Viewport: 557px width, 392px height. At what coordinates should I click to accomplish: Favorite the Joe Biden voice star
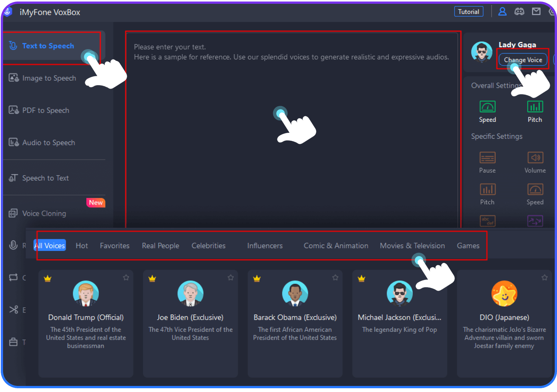(x=230, y=278)
